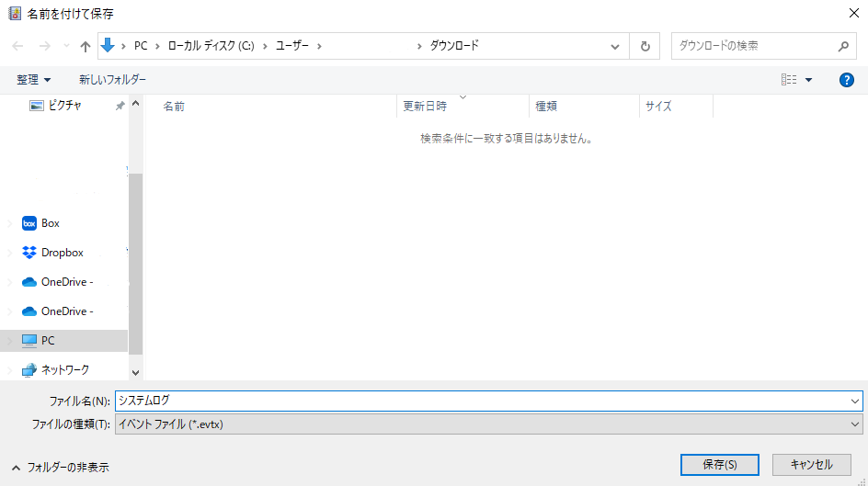Unpin ピクチャ using the pin icon
Screen dimensions: 868x486
click(x=120, y=106)
